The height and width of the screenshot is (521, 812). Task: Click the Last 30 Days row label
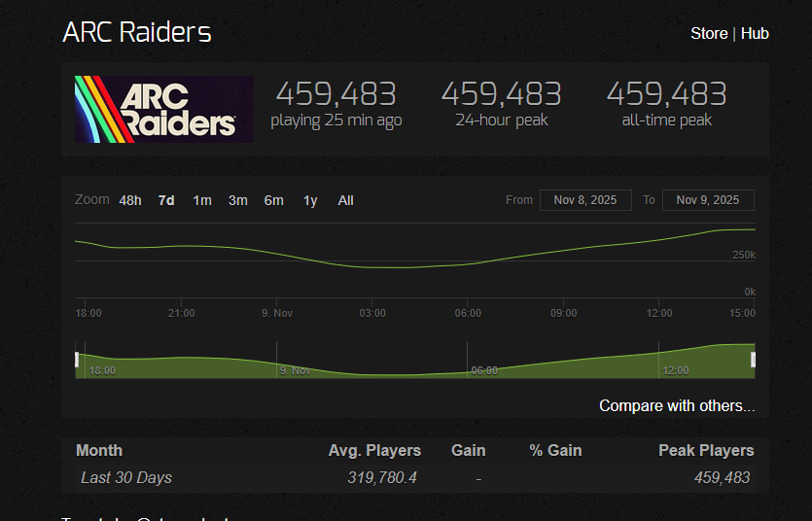point(126,477)
